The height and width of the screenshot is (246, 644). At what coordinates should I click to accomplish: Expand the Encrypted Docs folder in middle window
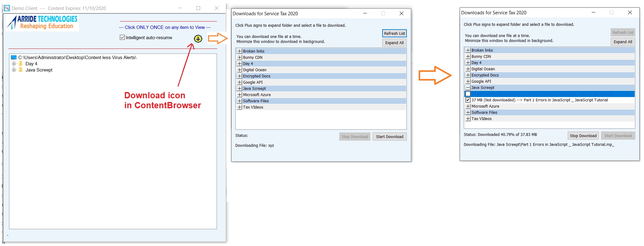tap(239, 76)
